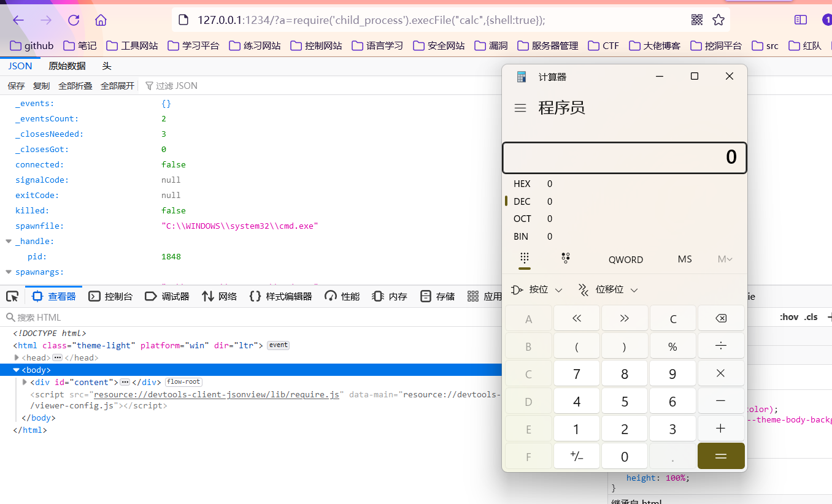Activate the devtools element picker icon
Image resolution: width=832 pixels, height=504 pixels.
tap(12, 297)
